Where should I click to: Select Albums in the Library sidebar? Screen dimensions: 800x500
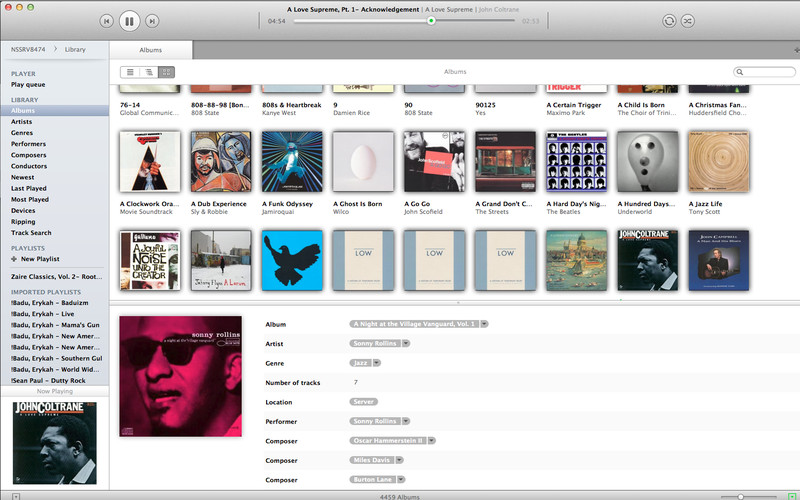(54, 110)
